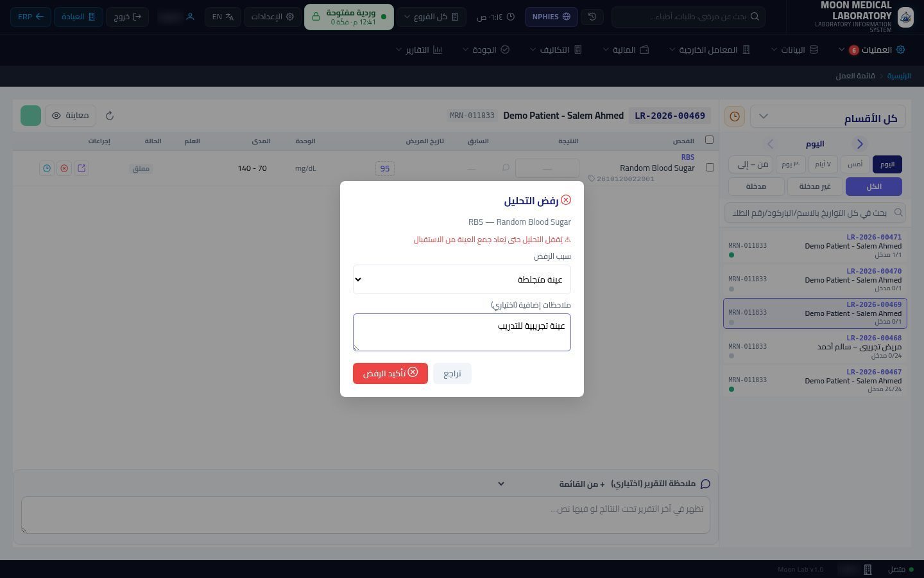924x578 pixels.
Task: Tick the select-all checkbox in table header
Action: click(709, 140)
